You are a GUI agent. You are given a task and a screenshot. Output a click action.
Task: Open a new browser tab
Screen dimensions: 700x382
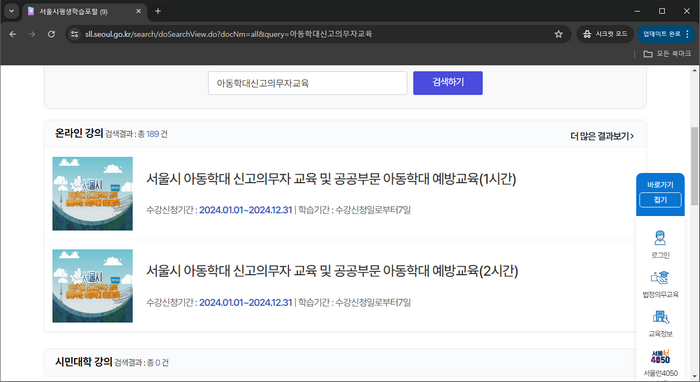click(158, 11)
